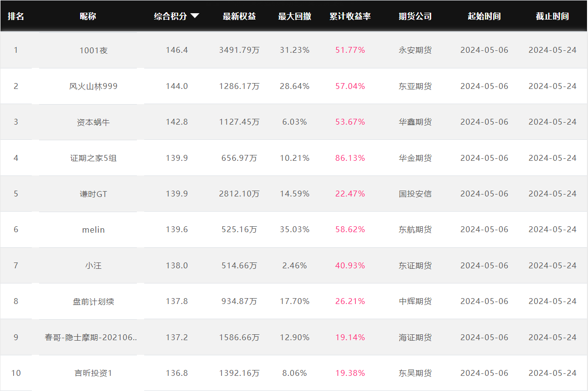Screen dimensions: 588x391
Task: Open trader 吉昕投资1
Action: coord(93,373)
